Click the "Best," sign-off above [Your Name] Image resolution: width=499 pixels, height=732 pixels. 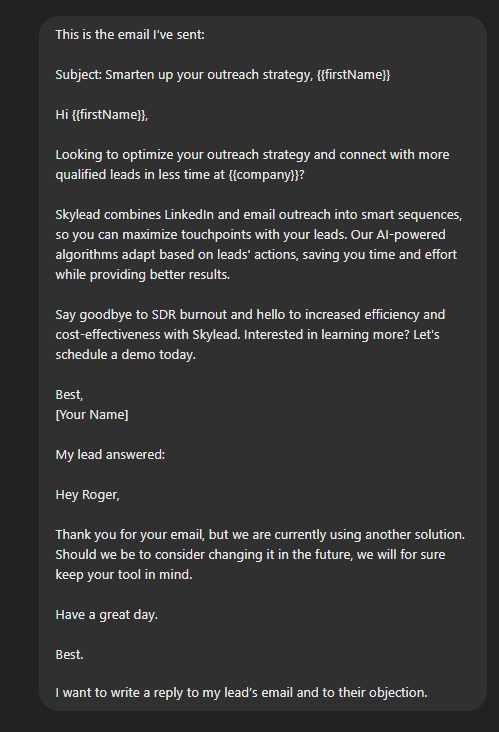pyautogui.click(x=69, y=395)
